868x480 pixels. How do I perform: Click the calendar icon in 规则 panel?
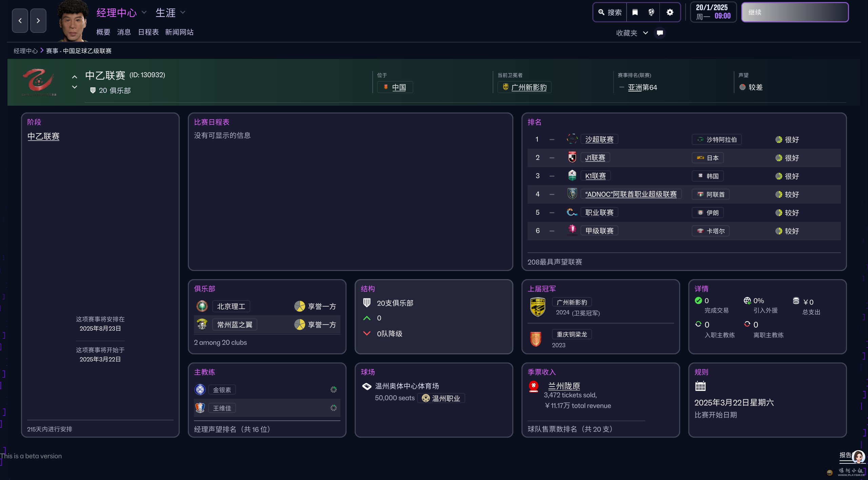click(700, 386)
